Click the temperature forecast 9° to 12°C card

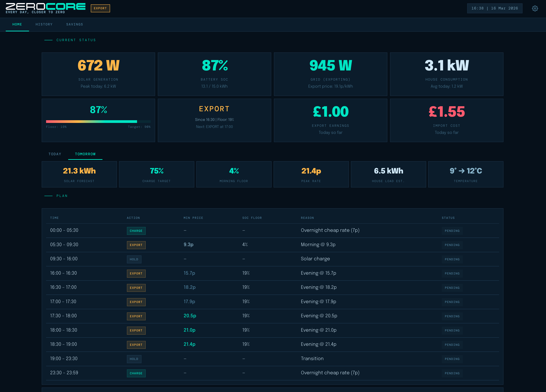[466, 174]
